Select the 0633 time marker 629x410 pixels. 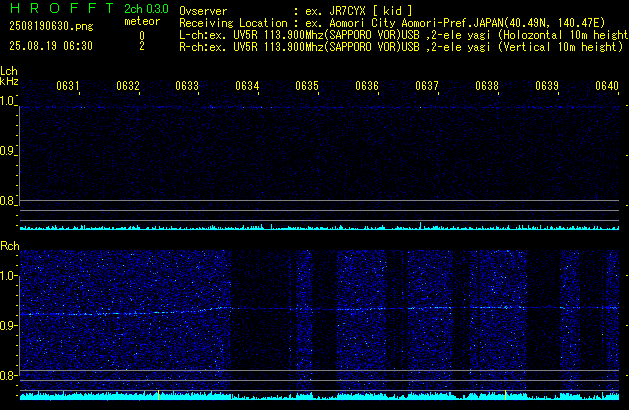[x=187, y=86]
